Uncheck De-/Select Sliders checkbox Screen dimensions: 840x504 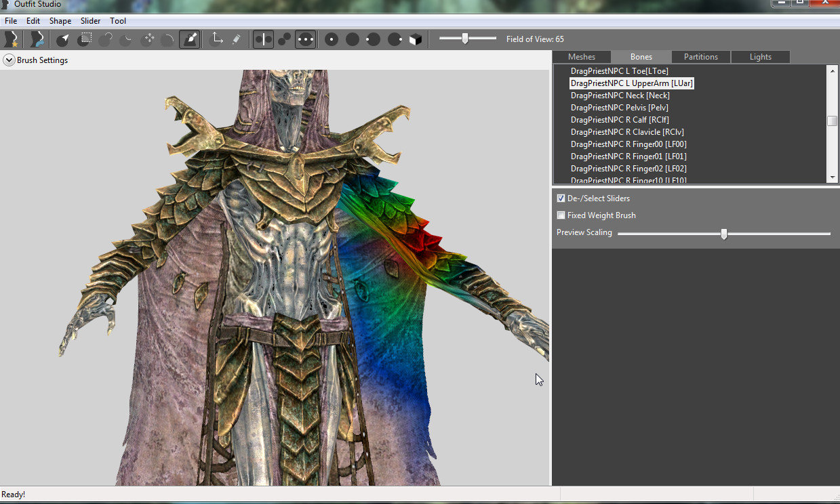(561, 198)
